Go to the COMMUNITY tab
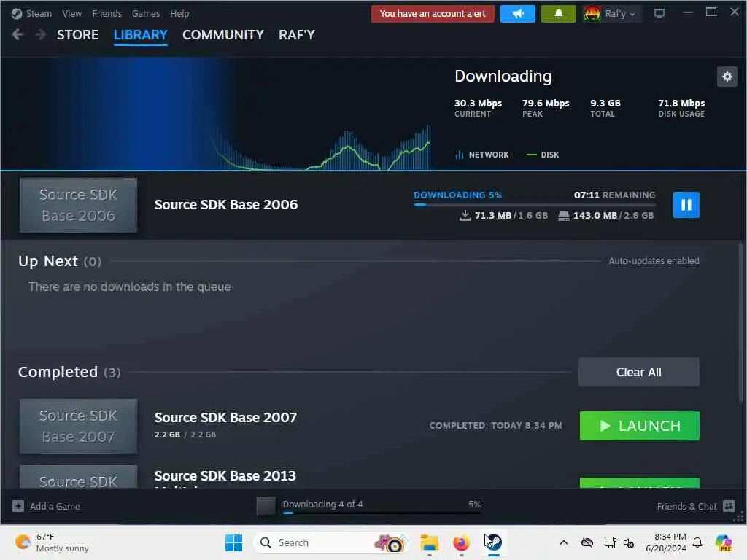 [223, 35]
